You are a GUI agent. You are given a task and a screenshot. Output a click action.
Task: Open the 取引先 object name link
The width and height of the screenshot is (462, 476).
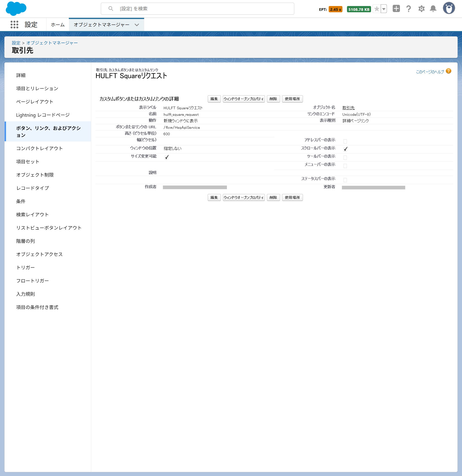[348, 108]
